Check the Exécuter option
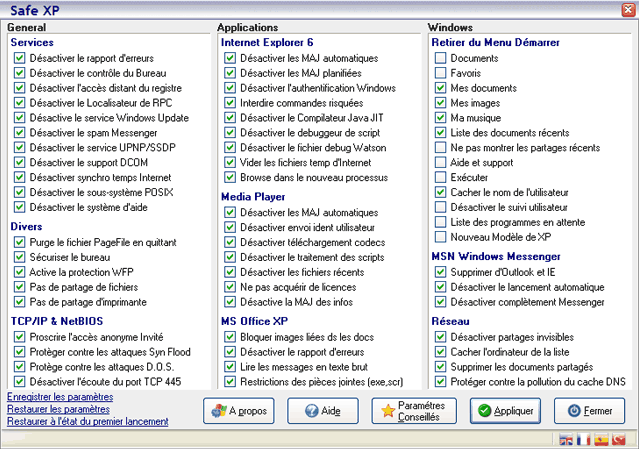639x449 pixels. point(440,177)
